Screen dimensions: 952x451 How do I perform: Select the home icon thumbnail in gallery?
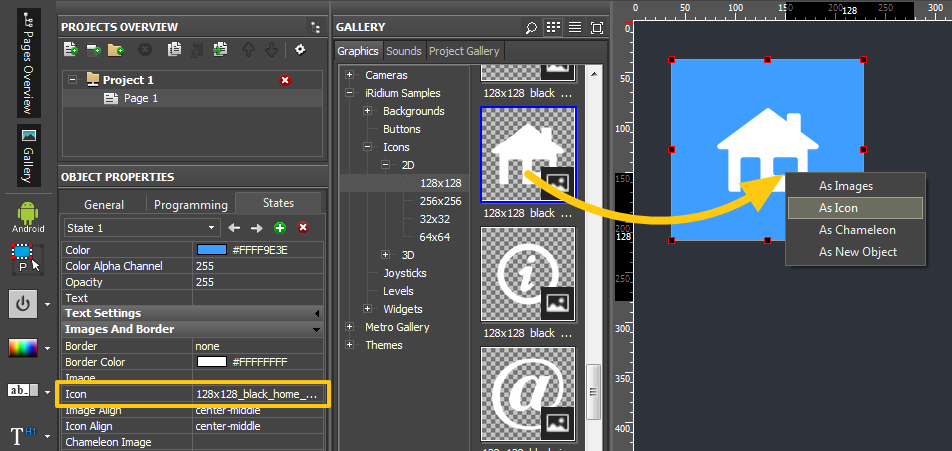pyautogui.click(x=528, y=154)
